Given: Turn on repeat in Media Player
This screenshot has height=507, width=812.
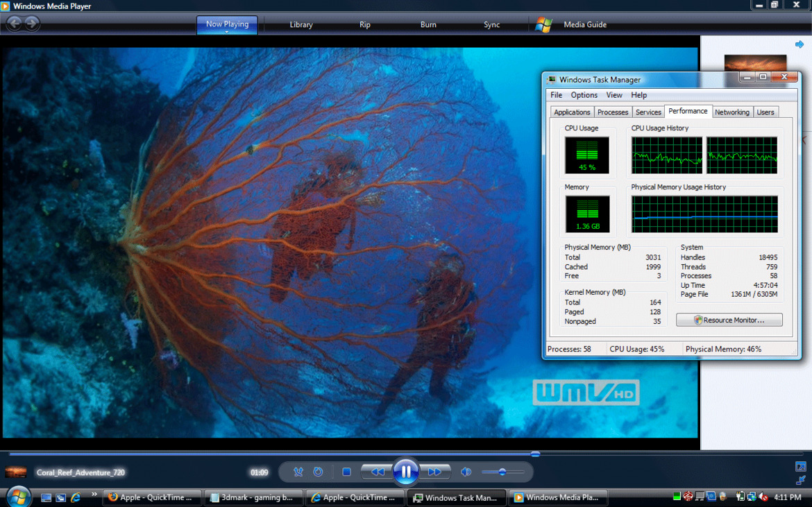Looking at the screenshot, I should click(318, 472).
